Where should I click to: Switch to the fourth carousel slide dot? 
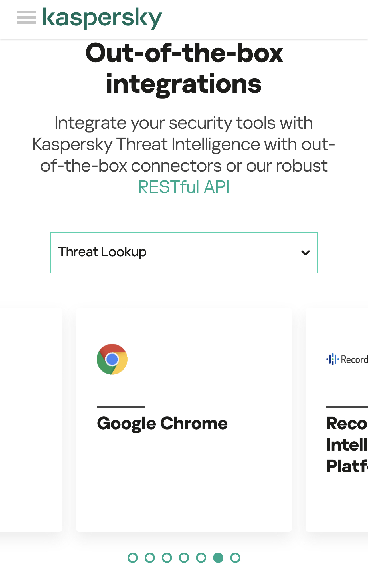184,558
